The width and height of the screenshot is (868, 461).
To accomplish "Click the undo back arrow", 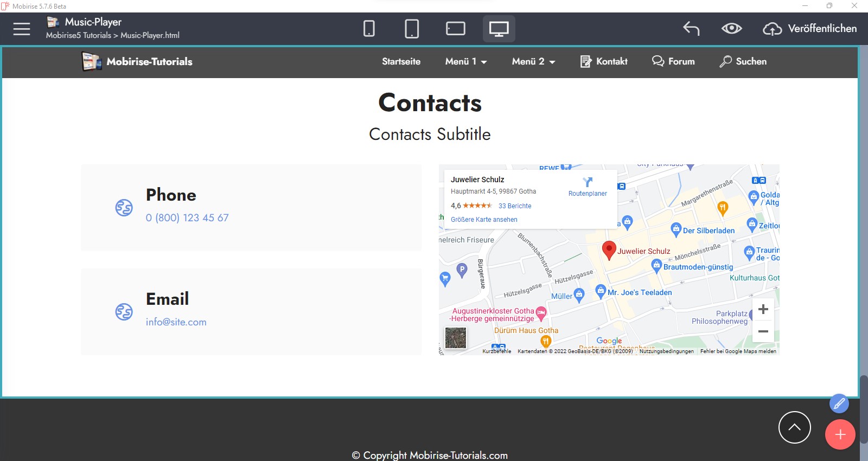I will pos(691,29).
